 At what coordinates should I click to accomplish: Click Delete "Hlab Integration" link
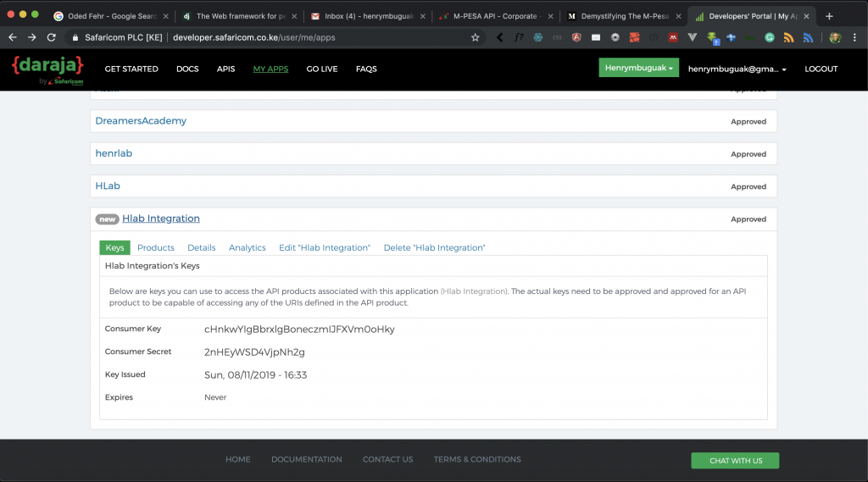click(x=434, y=247)
